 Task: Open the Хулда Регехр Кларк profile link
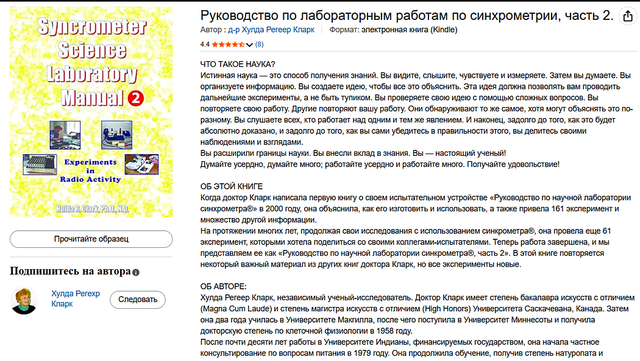click(76, 299)
